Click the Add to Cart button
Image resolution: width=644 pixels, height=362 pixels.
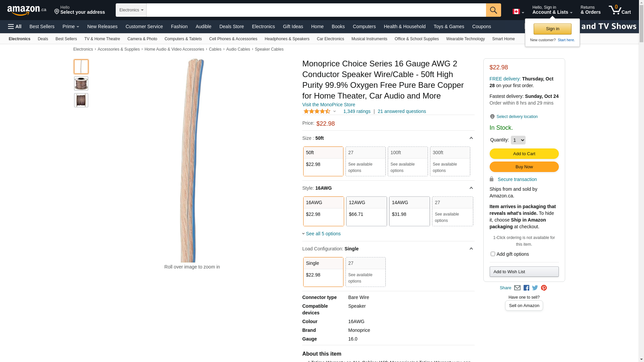[x=524, y=154]
